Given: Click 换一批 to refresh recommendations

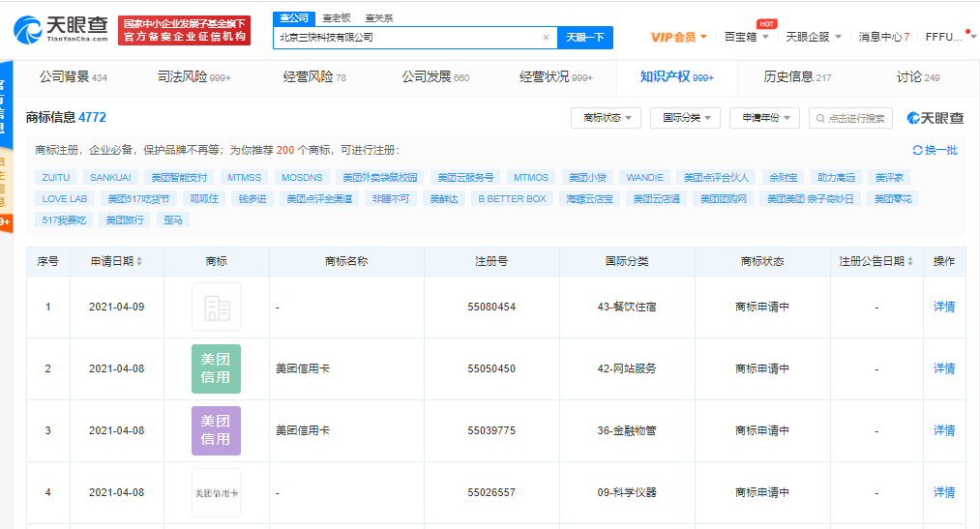Looking at the screenshot, I should 940,150.
